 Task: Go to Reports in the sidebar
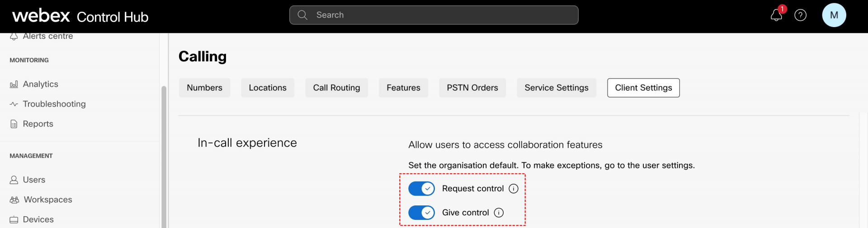click(38, 124)
